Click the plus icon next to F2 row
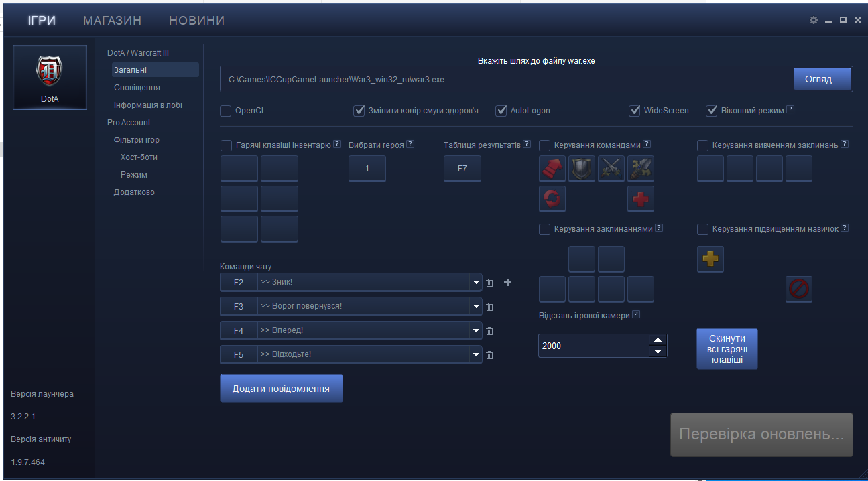The image size is (868, 481). 507,283
